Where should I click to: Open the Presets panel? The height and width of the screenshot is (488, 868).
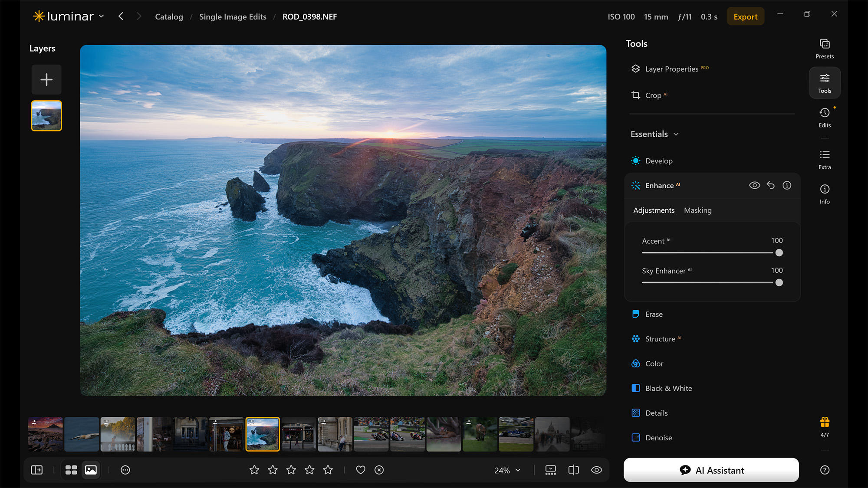tap(825, 49)
